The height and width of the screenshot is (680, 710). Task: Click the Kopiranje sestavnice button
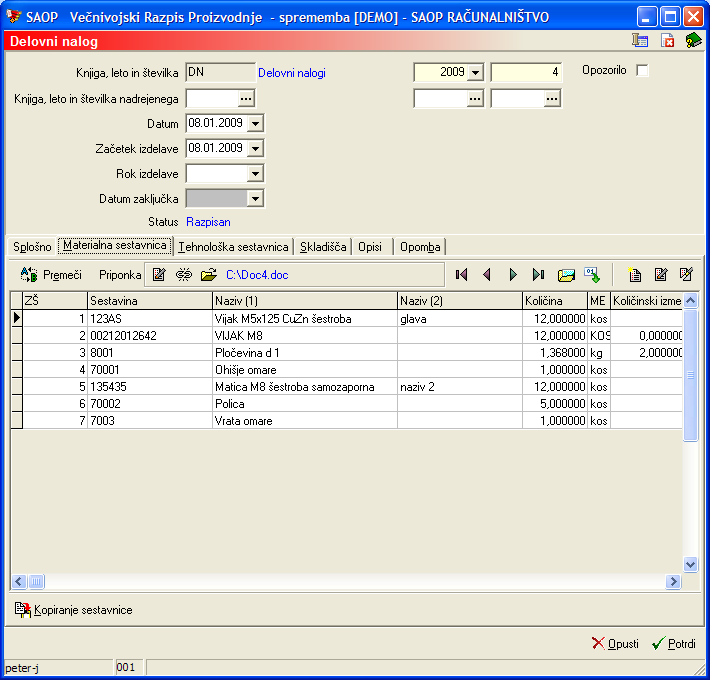73,609
